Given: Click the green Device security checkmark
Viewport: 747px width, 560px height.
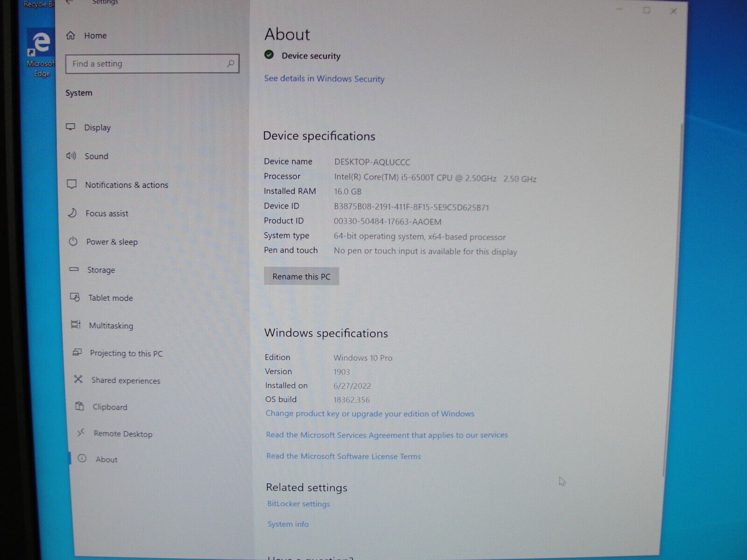Looking at the screenshot, I should (x=269, y=55).
